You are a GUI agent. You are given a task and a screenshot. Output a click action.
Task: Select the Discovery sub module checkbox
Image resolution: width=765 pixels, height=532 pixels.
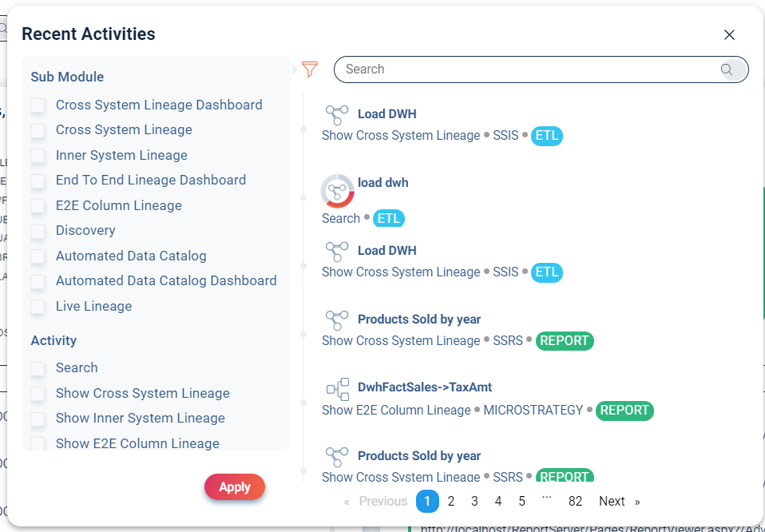(x=38, y=231)
